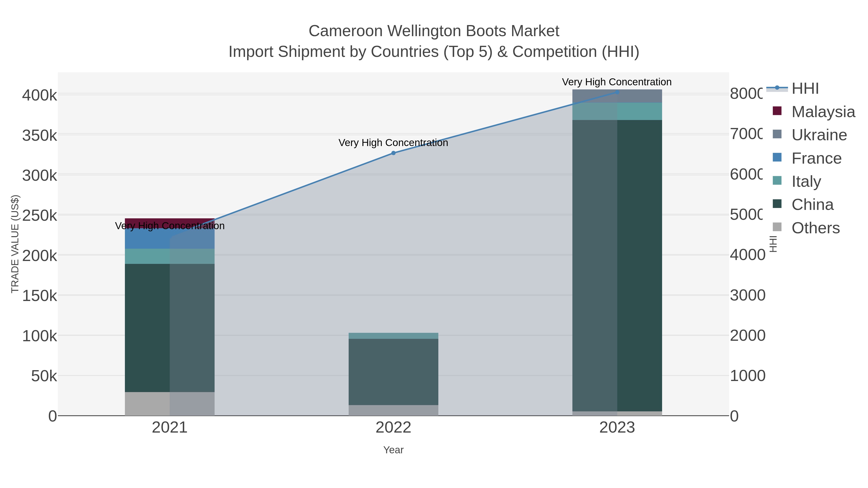868x488 pixels.
Task: Click the 'TRADE VALUE (US$)' axis title
Action: 15,244
